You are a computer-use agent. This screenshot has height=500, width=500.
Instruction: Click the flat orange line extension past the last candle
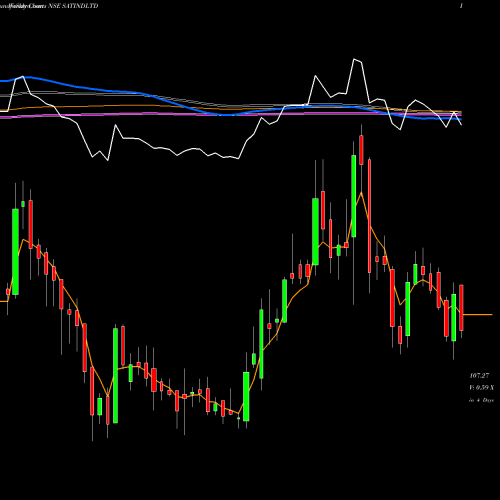[x=478, y=314]
